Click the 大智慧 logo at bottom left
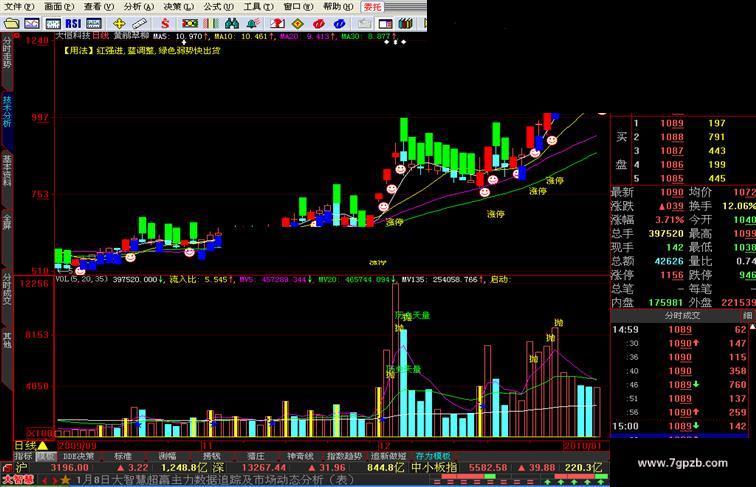The height and width of the screenshot is (487, 756). tap(18, 480)
